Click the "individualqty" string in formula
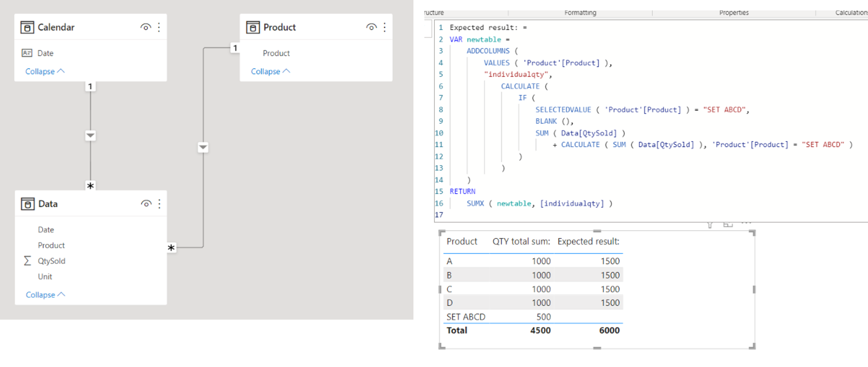 516,74
